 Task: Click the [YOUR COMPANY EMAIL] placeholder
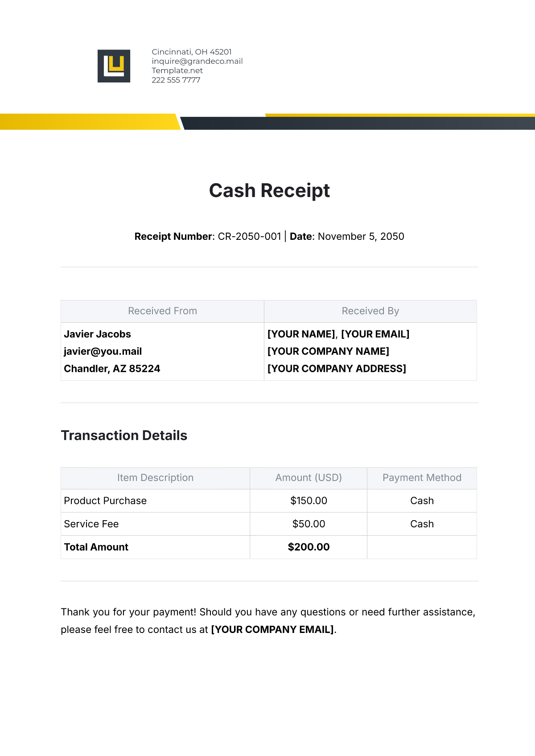tap(272, 630)
